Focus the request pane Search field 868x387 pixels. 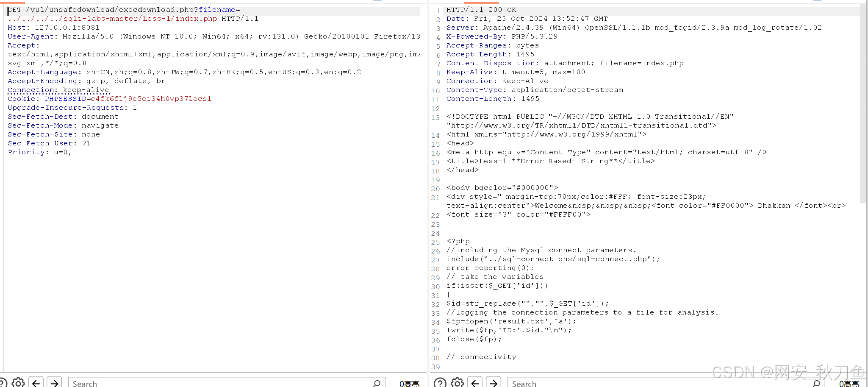pos(227,383)
